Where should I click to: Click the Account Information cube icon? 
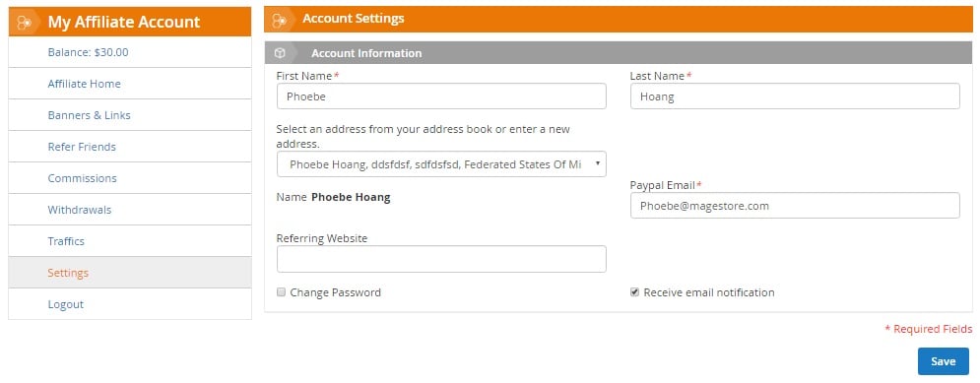(x=280, y=53)
